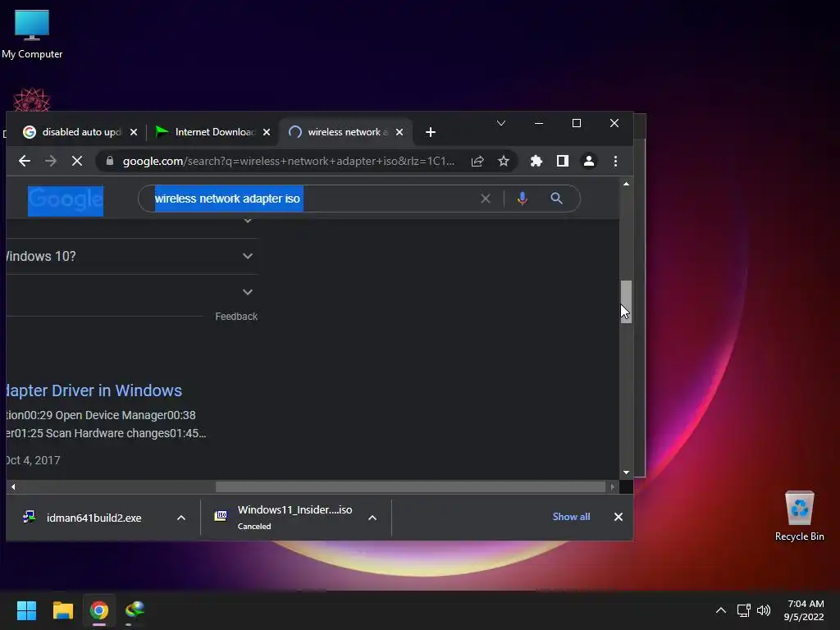This screenshot has width=840, height=630.
Task: Start voice search with microphone
Action: click(523, 199)
